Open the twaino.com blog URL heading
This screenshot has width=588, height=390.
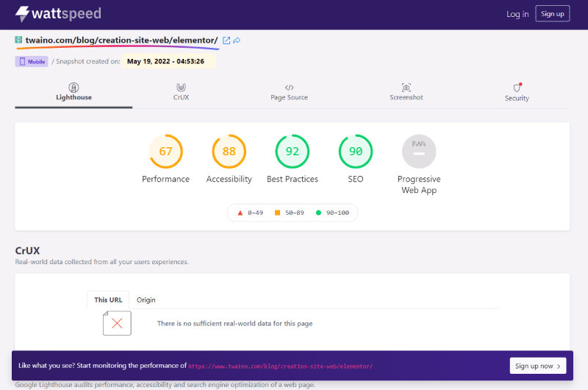(x=121, y=40)
